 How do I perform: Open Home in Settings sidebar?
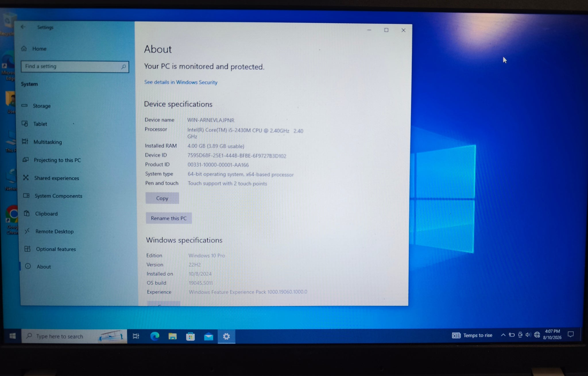[x=34, y=49]
